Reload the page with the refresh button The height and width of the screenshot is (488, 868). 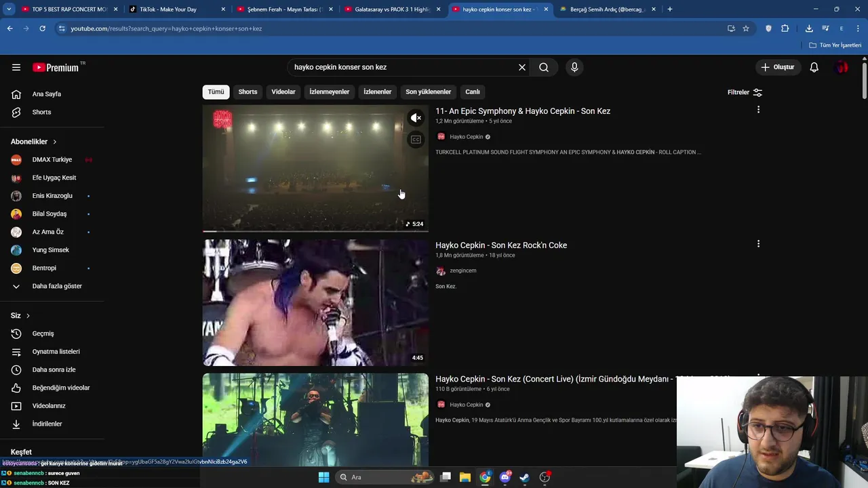(42, 28)
